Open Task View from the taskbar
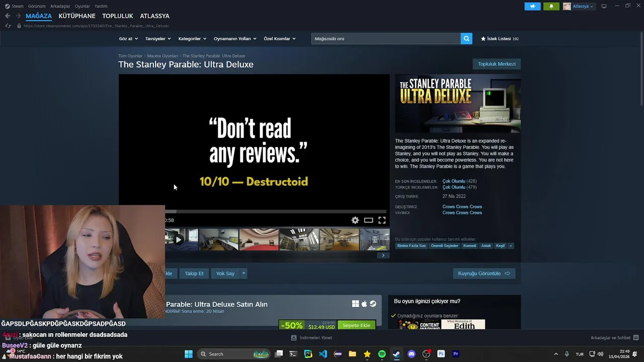The height and width of the screenshot is (362, 644). pos(279,354)
